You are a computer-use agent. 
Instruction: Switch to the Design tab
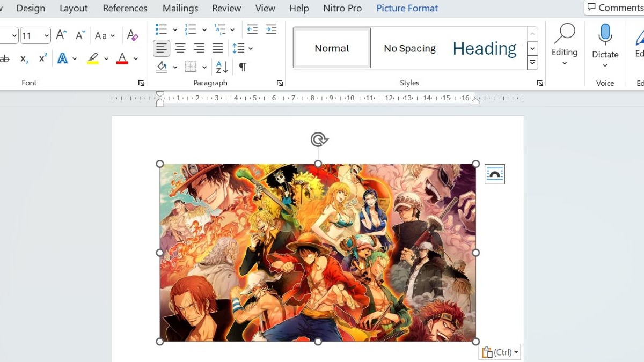pyautogui.click(x=31, y=8)
